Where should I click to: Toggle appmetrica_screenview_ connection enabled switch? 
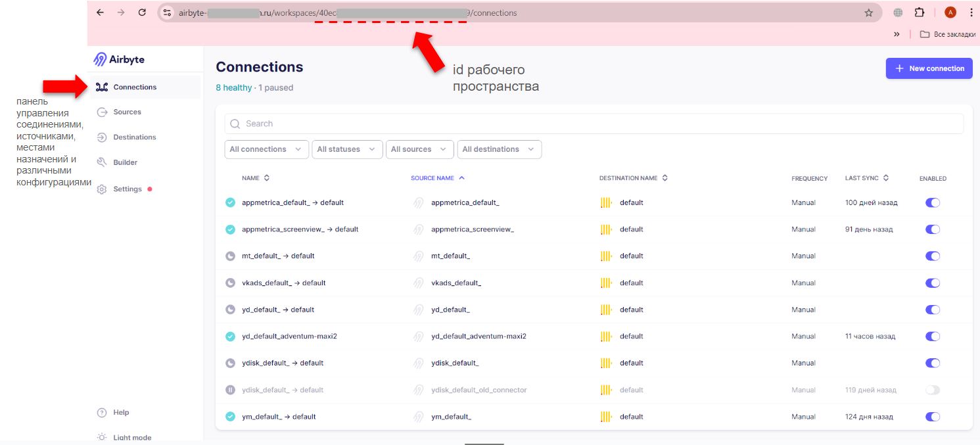(933, 229)
